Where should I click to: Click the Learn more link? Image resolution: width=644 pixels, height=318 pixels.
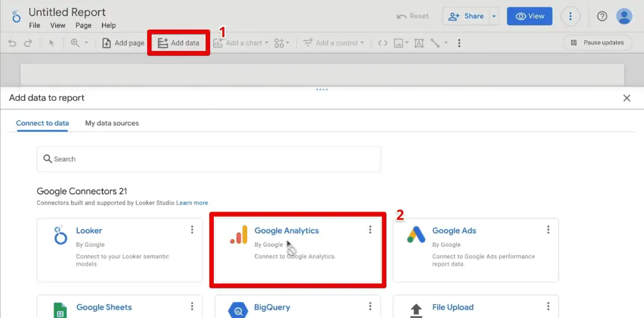pyautogui.click(x=192, y=203)
